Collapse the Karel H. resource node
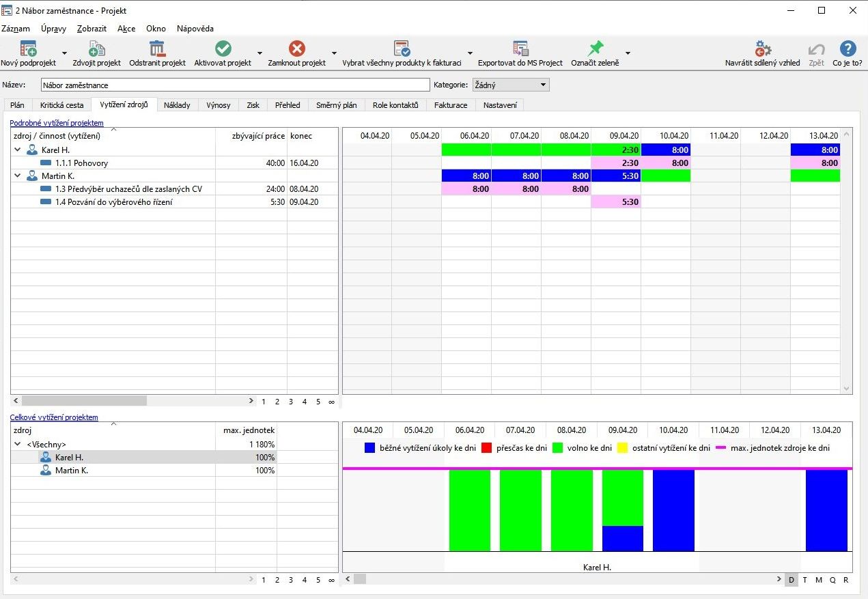The image size is (868, 599). (x=17, y=150)
